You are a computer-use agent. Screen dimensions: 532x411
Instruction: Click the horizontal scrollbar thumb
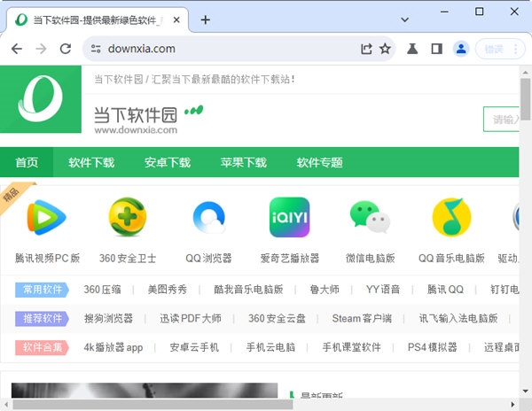click(153, 405)
